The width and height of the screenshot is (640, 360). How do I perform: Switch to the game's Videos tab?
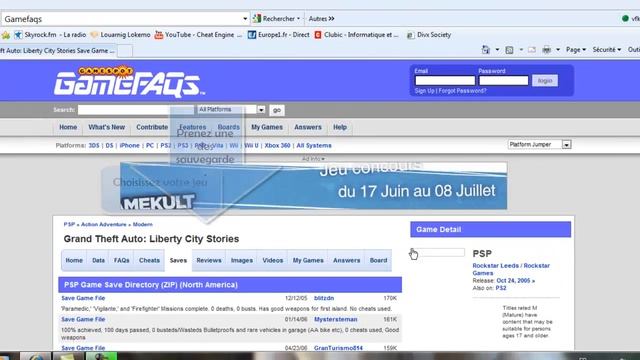pos(273,260)
